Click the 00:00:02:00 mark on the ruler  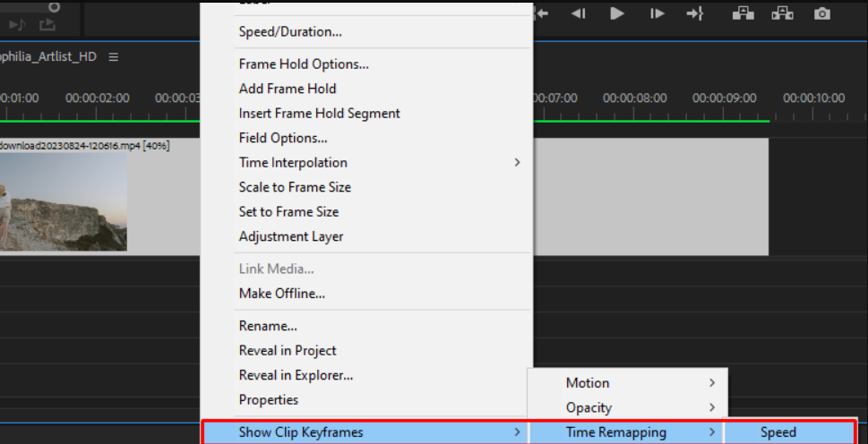point(98,98)
